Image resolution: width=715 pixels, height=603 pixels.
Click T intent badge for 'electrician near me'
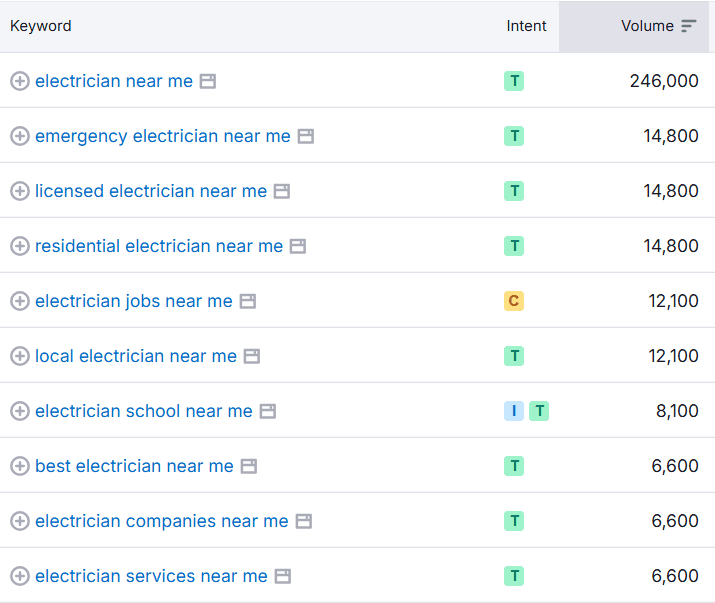pos(514,81)
